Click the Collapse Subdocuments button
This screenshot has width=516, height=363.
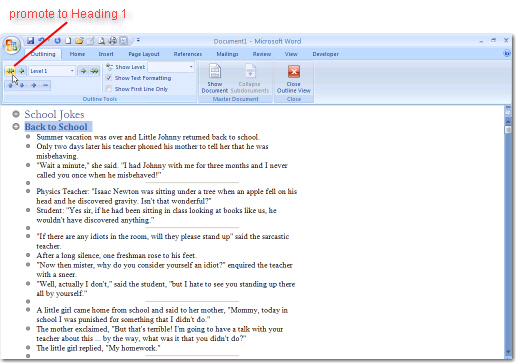tap(250, 79)
